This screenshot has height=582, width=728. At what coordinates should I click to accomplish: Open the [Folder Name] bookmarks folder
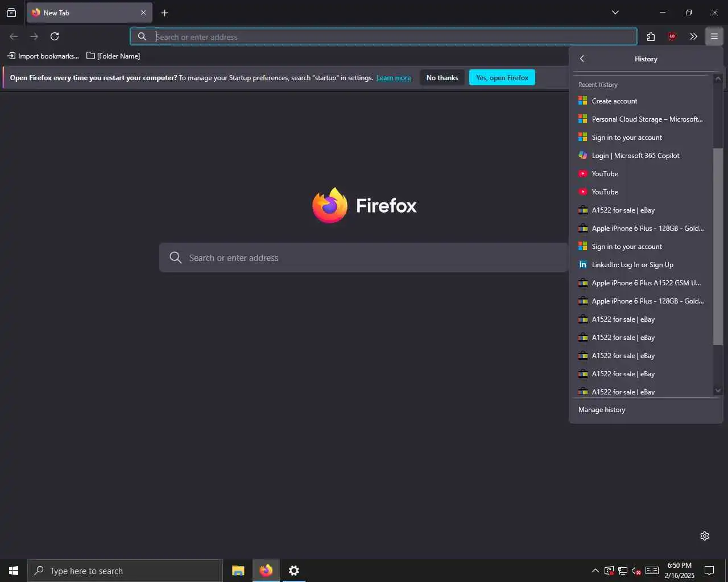click(x=113, y=56)
